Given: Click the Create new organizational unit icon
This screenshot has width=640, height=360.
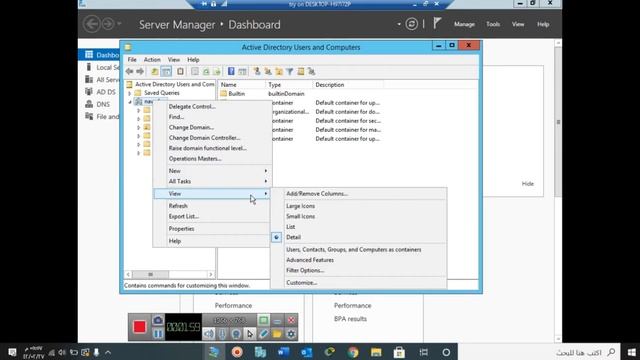Looking at the screenshot, I should (x=279, y=72).
